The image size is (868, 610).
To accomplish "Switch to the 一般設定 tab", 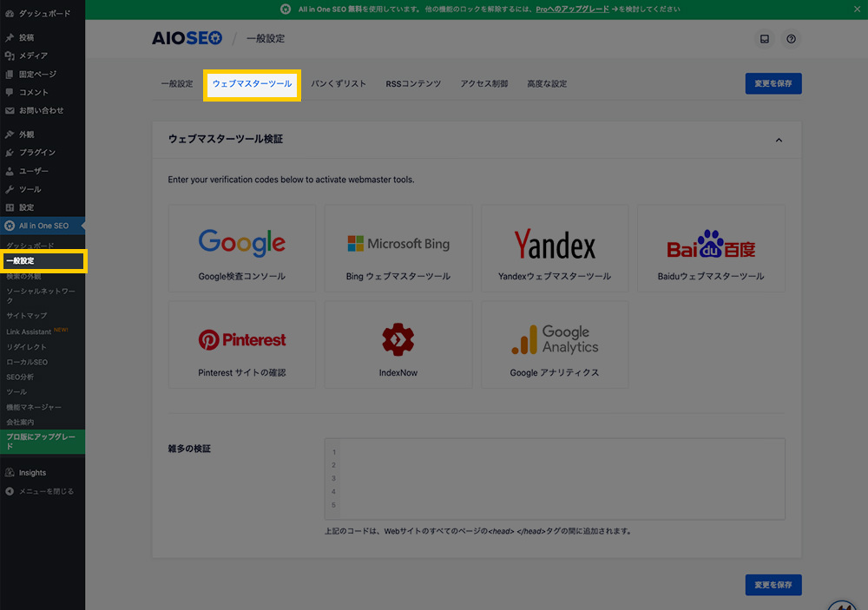I will tap(177, 83).
